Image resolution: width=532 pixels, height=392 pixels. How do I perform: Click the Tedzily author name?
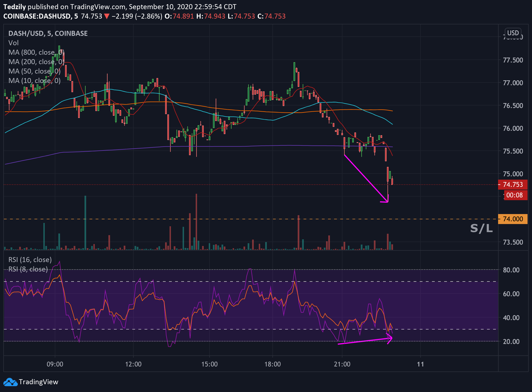14,7
